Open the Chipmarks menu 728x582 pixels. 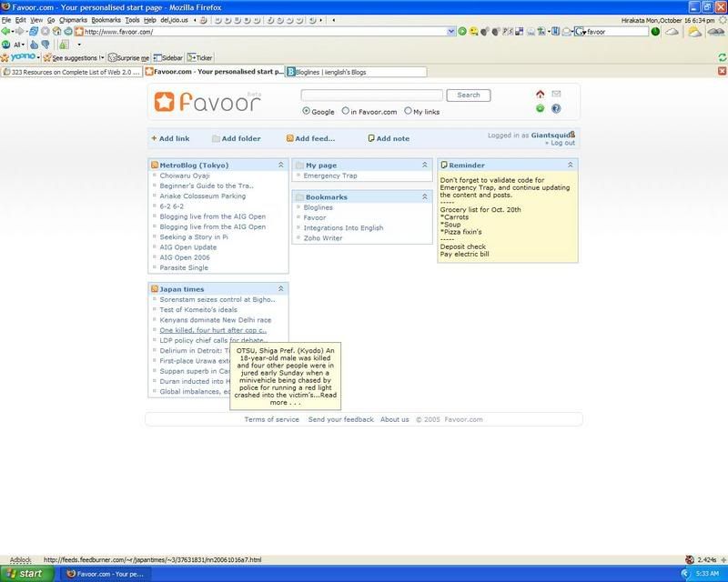point(73,20)
